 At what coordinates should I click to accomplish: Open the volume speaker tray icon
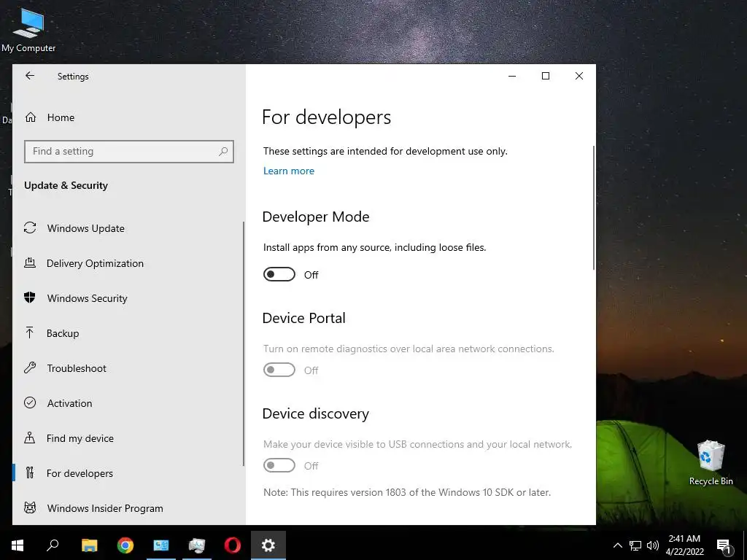653,545
